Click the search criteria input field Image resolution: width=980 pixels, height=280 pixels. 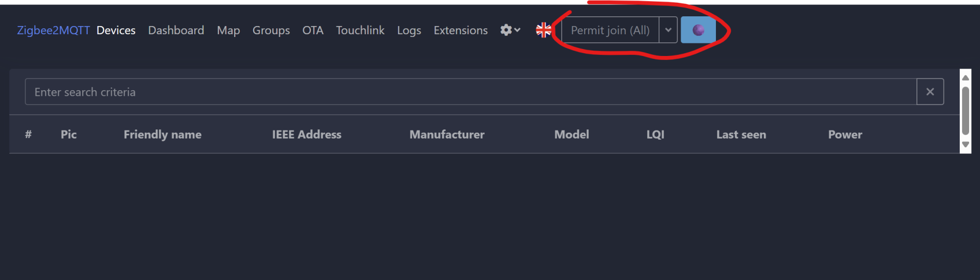point(470,92)
